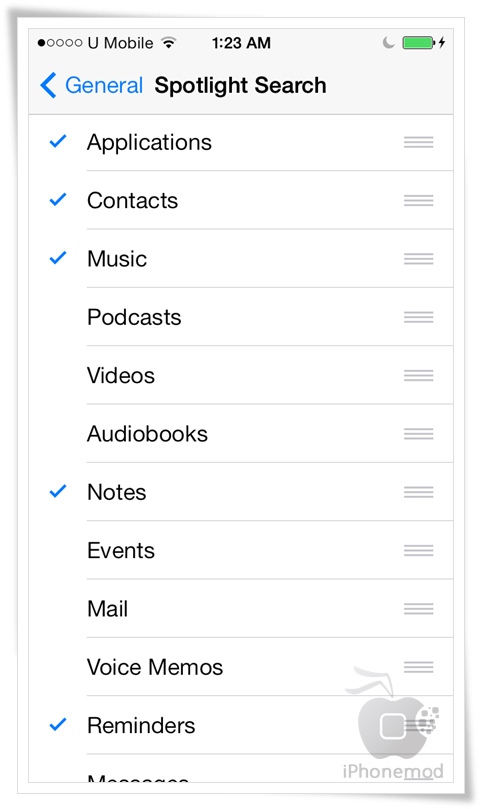Tap the reorder handle beside Audiobooks
Image resolution: width=480 pixels, height=809 pixels.
tap(418, 433)
